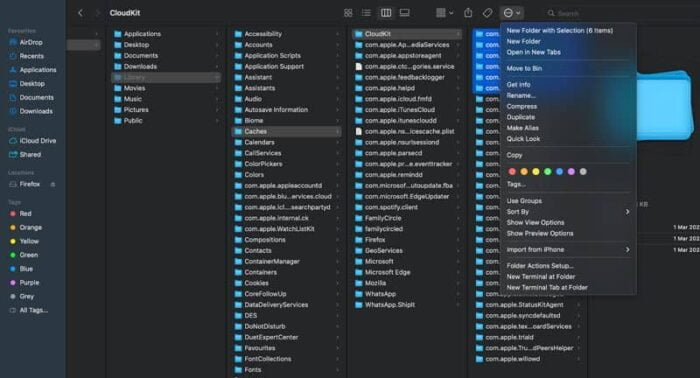Open the group-by toolbar dropdown
Image resolution: width=700 pixels, height=378 pixels.
coord(444,13)
